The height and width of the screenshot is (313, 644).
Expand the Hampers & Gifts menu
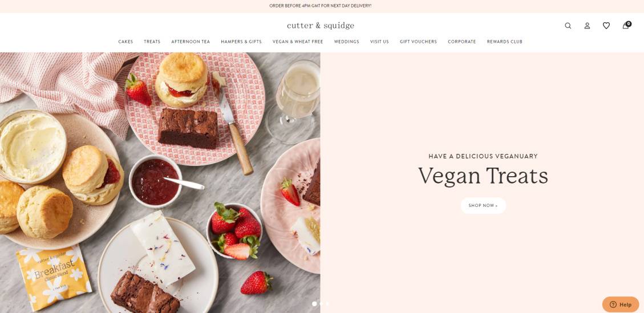[241, 42]
